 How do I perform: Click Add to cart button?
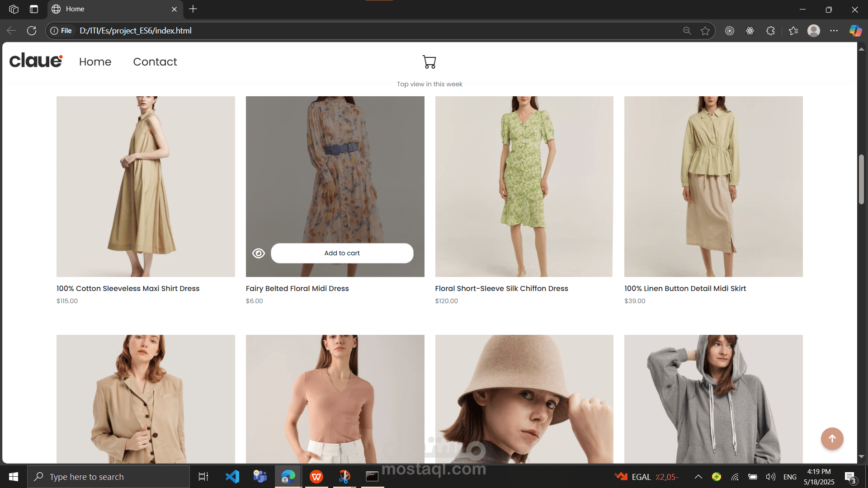[342, 253]
